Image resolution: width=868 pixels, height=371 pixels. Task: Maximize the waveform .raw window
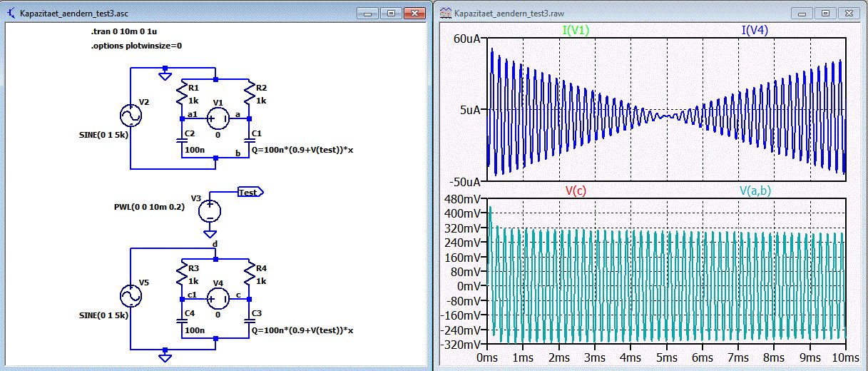click(x=825, y=13)
